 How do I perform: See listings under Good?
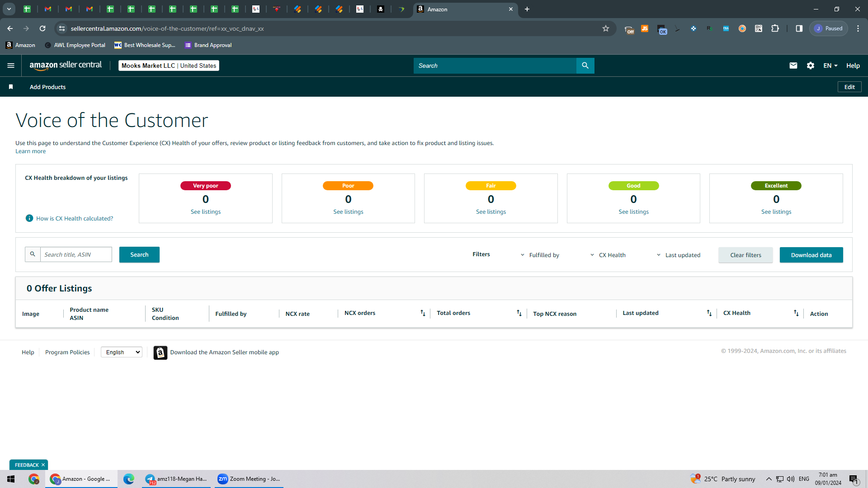(633, 212)
